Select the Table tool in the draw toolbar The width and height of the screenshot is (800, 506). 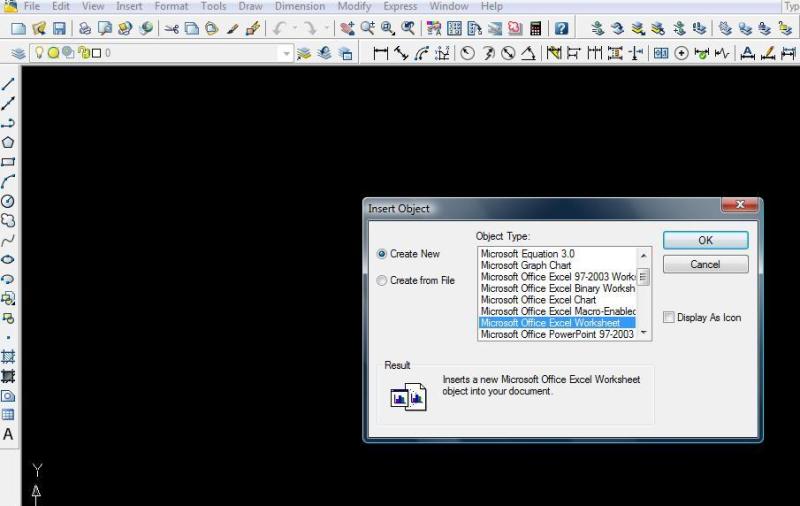tap(8, 415)
